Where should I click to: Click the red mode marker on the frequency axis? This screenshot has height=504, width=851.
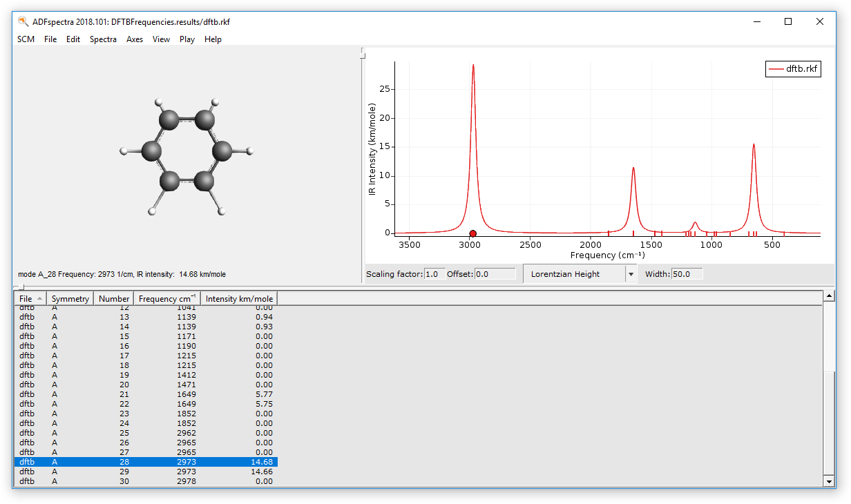[472, 234]
